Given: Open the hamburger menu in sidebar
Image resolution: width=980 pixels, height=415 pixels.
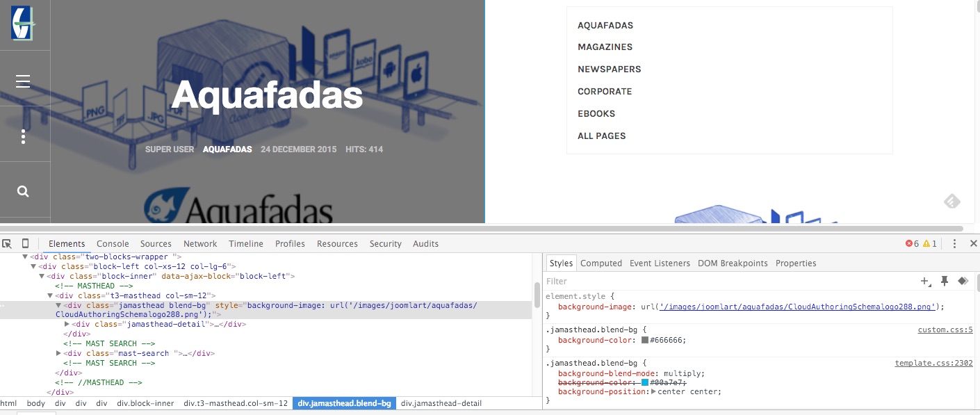Looking at the screenshot, I should (x=23, y=81).
